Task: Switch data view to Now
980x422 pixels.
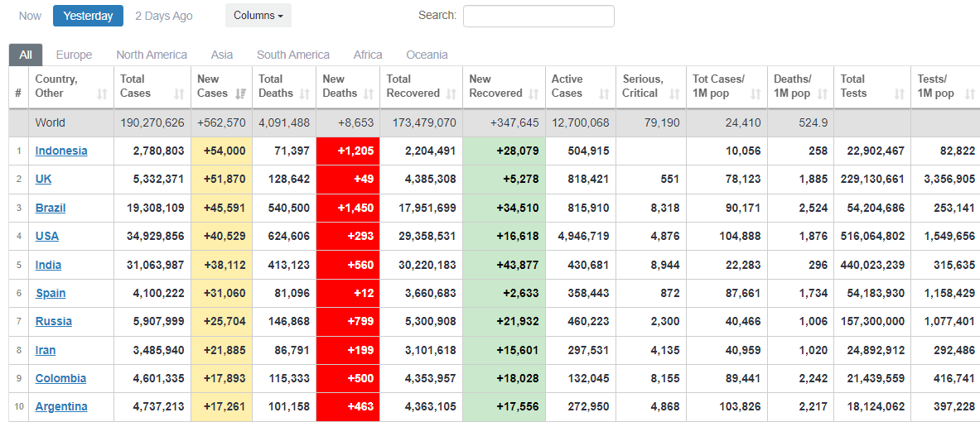Action: pyautogui.click(x=30, y=16)
